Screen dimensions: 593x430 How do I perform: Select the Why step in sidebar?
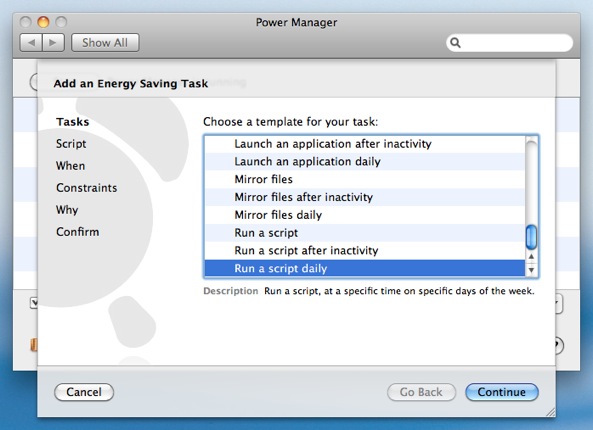67,210
